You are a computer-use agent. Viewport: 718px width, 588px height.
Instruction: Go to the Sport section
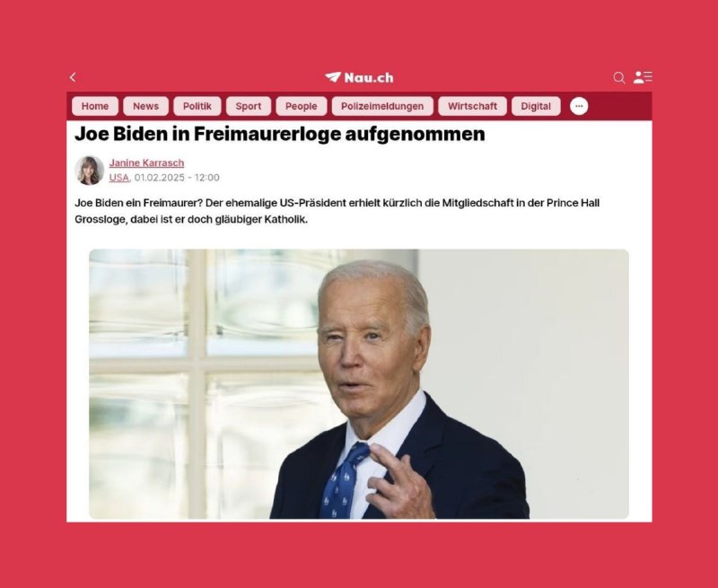[249, 106]
